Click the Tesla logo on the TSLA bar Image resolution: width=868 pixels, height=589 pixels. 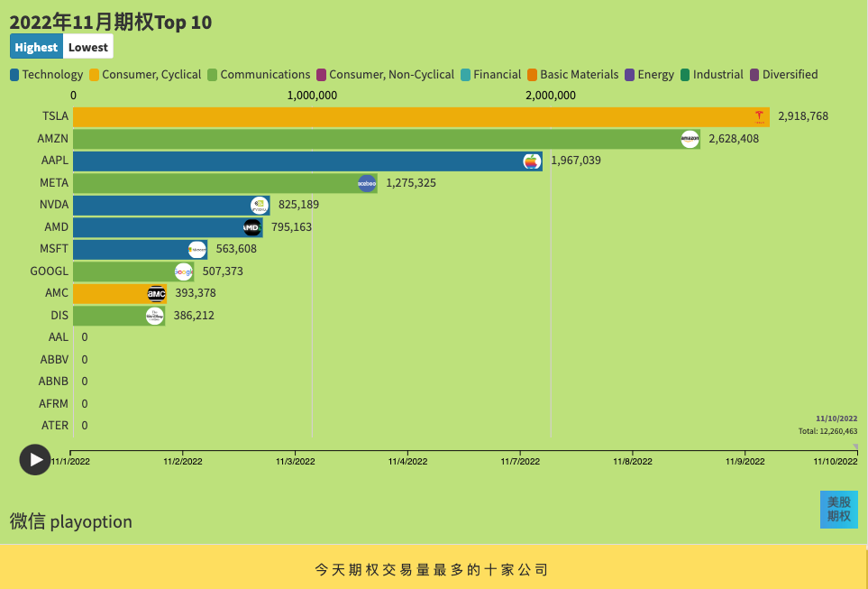(759, 117)
